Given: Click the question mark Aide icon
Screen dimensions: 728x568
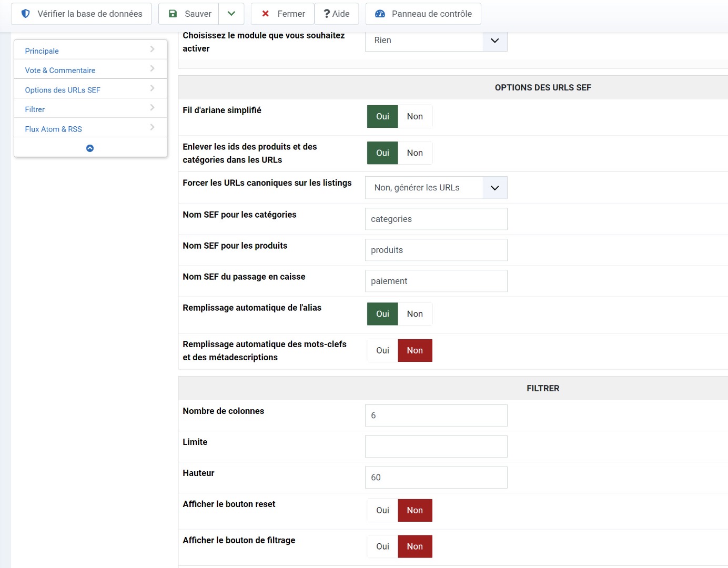Looking at the screenshot, I should pos(327,14).
